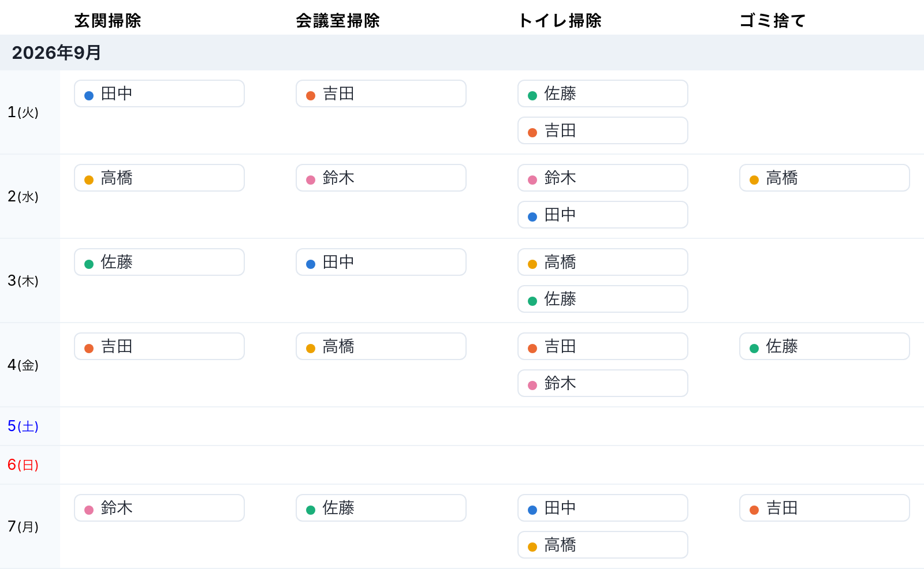Click 鈴木 in 会議室掃除 on 2(水)
The image size is (924, 569).
381,178
